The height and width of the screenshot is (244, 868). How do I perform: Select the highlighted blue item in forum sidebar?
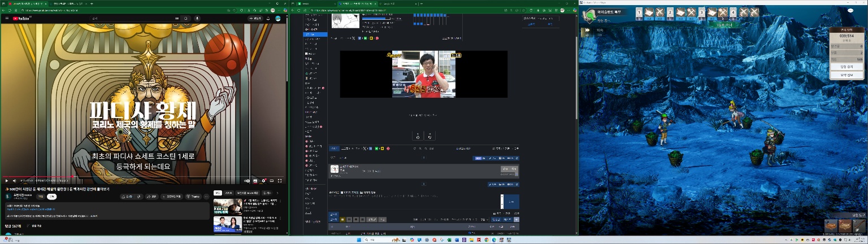(x=315, y=34)
